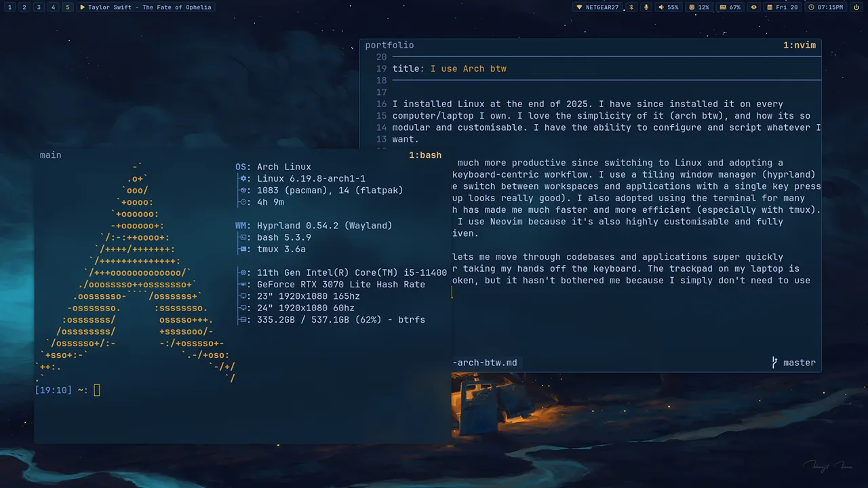Switch to workspace 5

click(x=68, y=7)
